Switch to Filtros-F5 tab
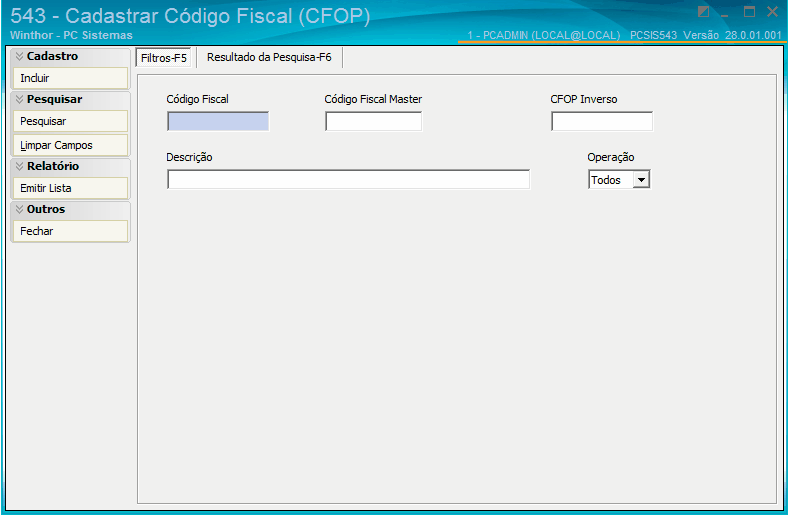This screenshot has height=515, width=788. pos(163,58)
